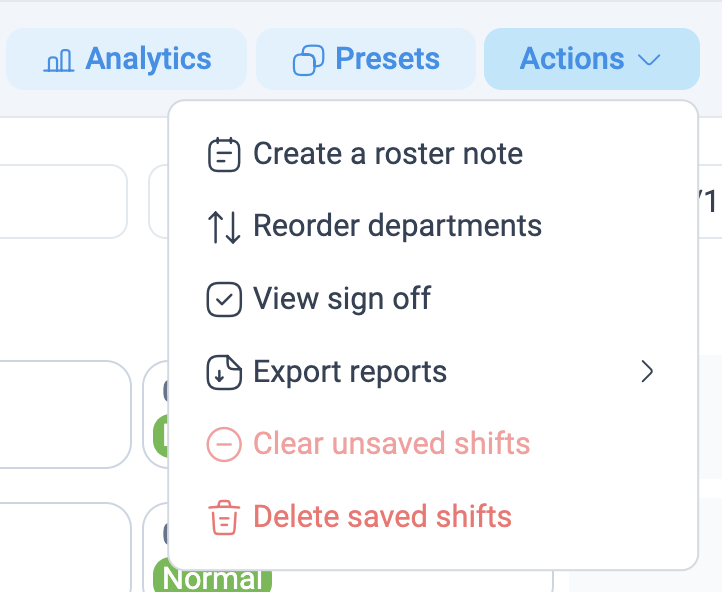Screen dimensions: 722x592
Task: Collapse the Actions dropdown chevron
Action: click(649, 60)
